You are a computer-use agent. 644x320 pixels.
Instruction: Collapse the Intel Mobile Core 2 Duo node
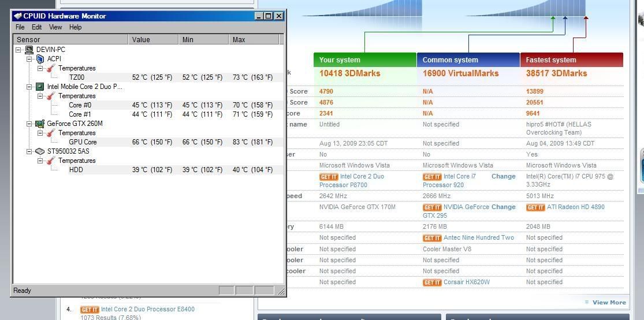coord(29,87)
